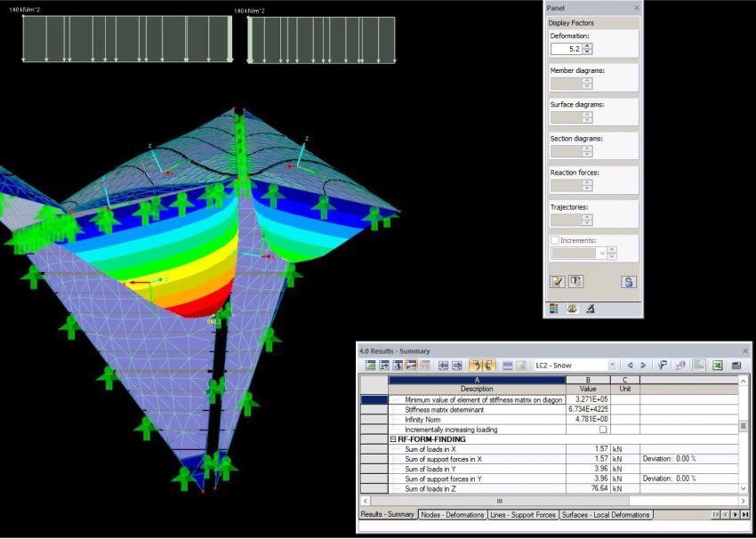Open the Increments dropdown list
Viewport: 756px width, 539px height.
click(602, 253)
